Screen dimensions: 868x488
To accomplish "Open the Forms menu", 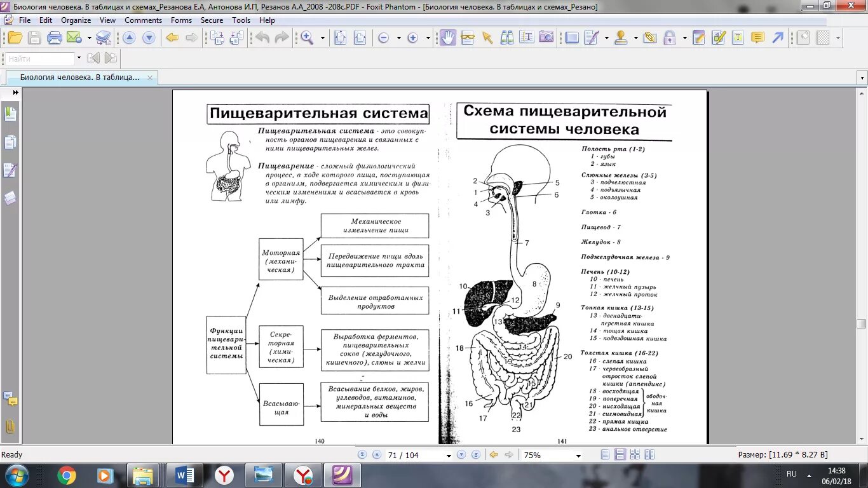I will 181,20.
